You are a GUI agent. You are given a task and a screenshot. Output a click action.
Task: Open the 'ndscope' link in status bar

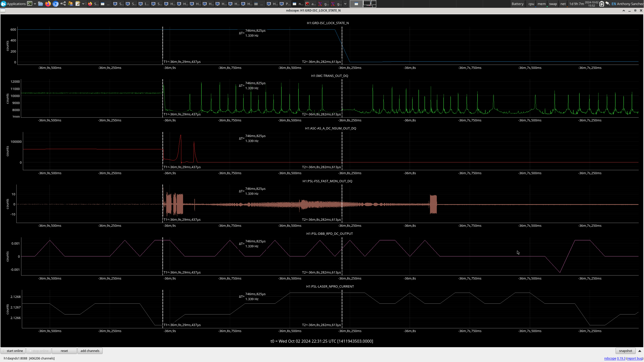610,358
